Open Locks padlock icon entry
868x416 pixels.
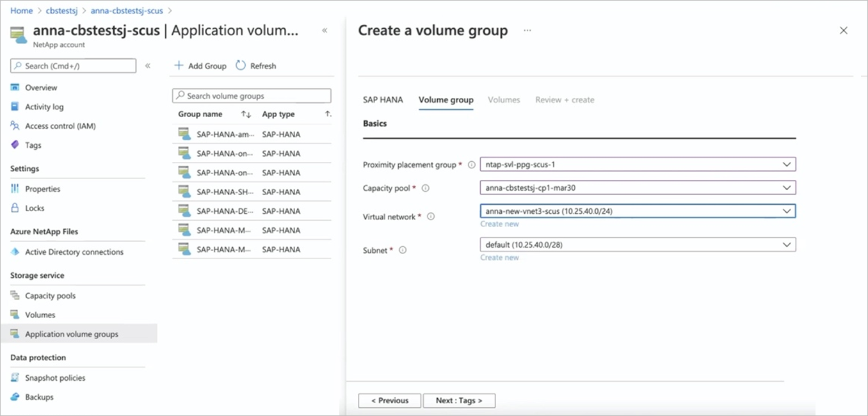pos(15,208)
